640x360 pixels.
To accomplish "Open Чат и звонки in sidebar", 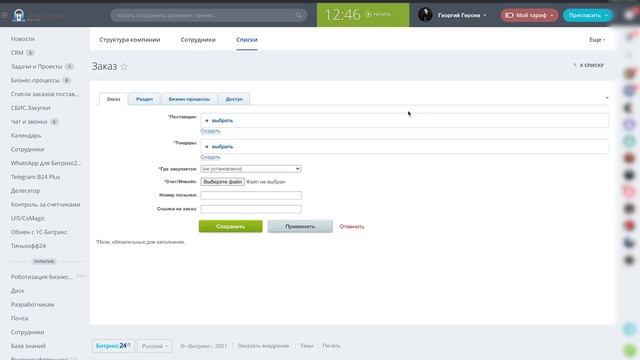I will pyautogui.click(x=29, y=122).
